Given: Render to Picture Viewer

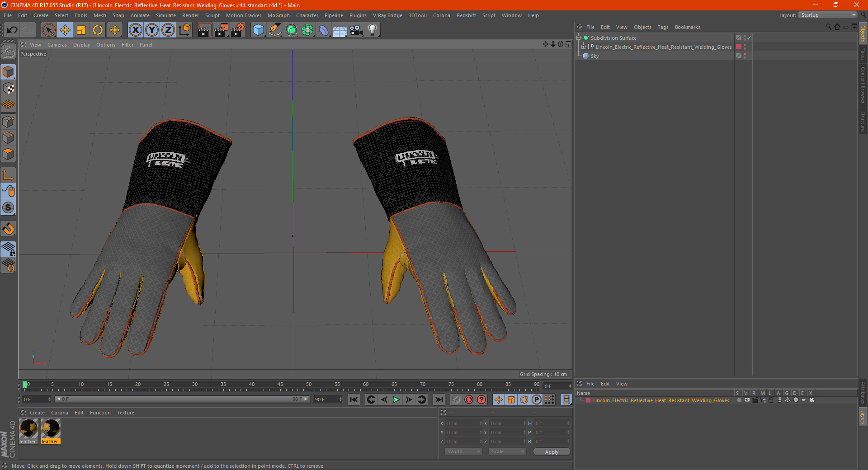Looking at the screenshot, I should (221, 30).
